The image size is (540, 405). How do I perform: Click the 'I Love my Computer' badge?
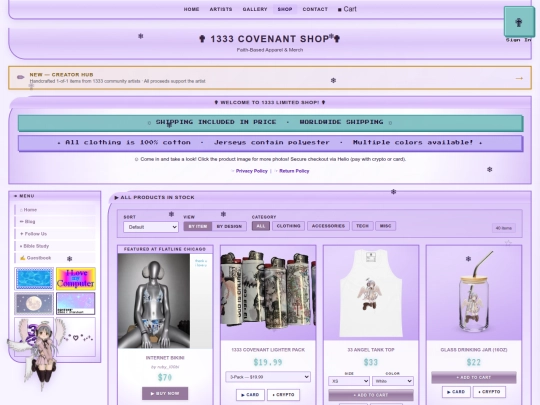tap(76, 279)
